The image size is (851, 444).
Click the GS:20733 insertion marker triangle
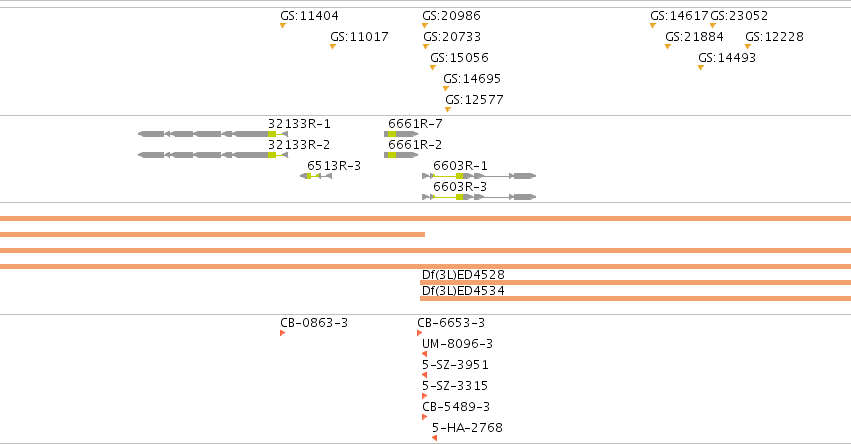coord(426,47)
